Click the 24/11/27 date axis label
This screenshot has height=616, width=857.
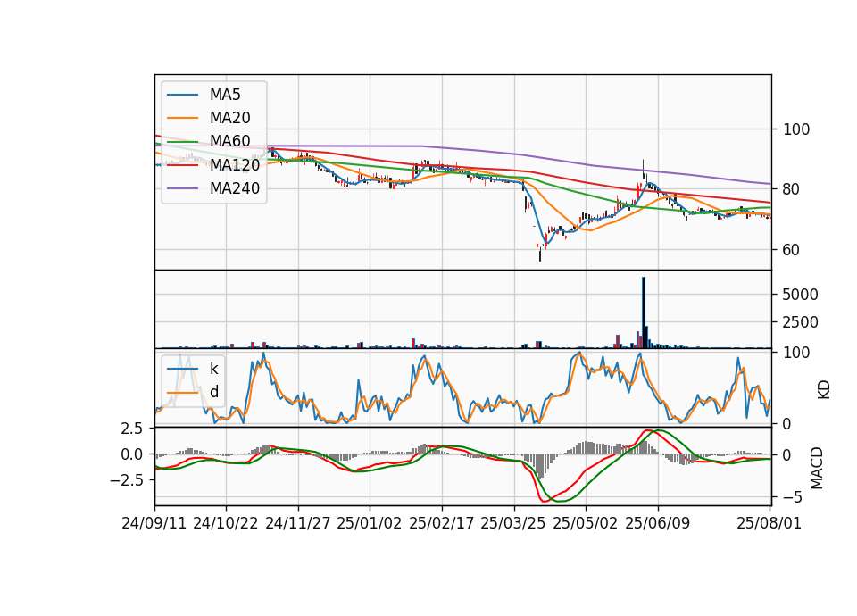coord(297,523)
